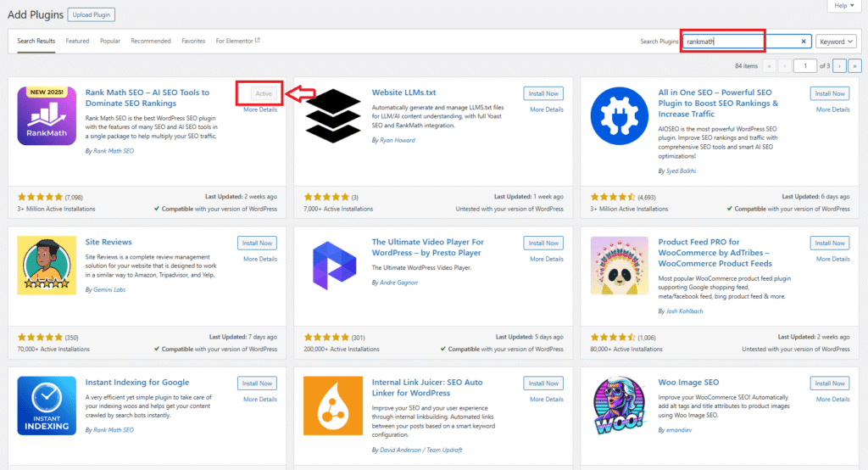Click the Presto Player plugin icon
This screenshot has width=868, height=470.
(x=333, y=265)
